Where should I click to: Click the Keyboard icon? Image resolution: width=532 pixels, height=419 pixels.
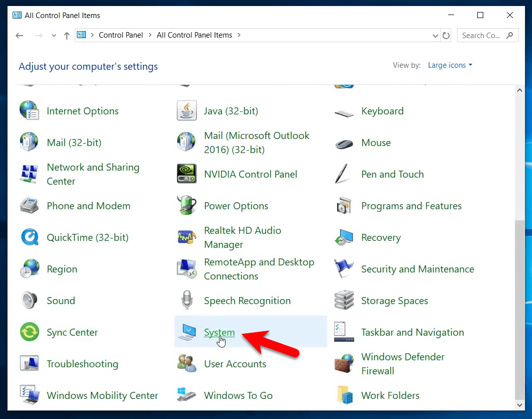(x=344, y=113)
